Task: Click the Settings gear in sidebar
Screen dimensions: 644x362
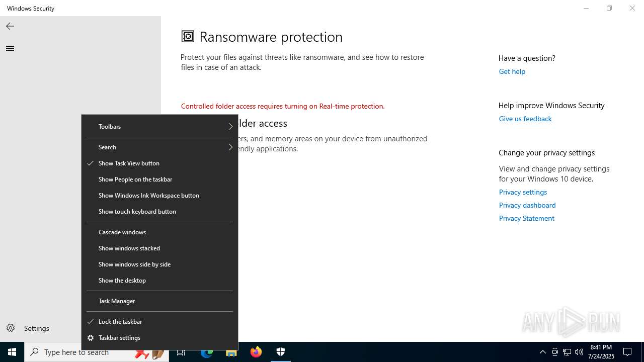Action: click(11, 328)
